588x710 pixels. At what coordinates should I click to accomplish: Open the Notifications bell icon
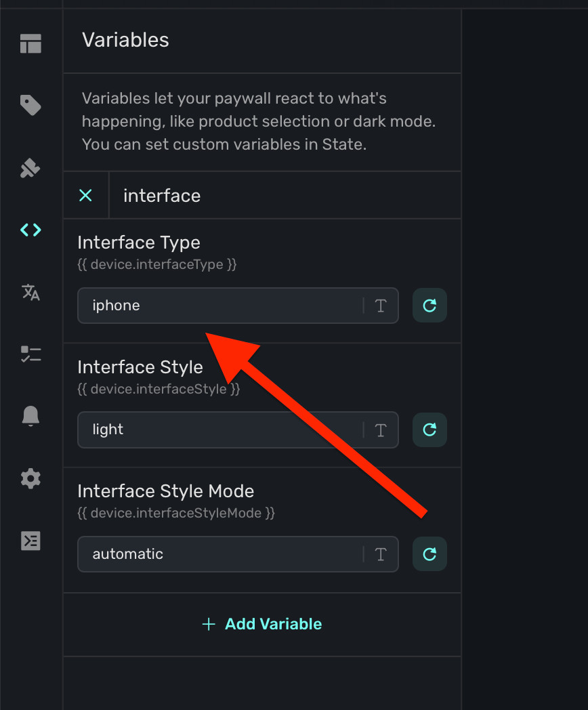click(x=30, y=416)
